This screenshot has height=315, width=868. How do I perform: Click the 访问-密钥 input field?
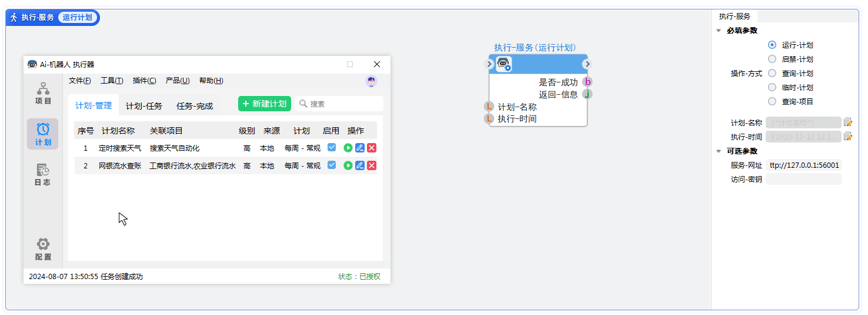(x=803, y=180)
